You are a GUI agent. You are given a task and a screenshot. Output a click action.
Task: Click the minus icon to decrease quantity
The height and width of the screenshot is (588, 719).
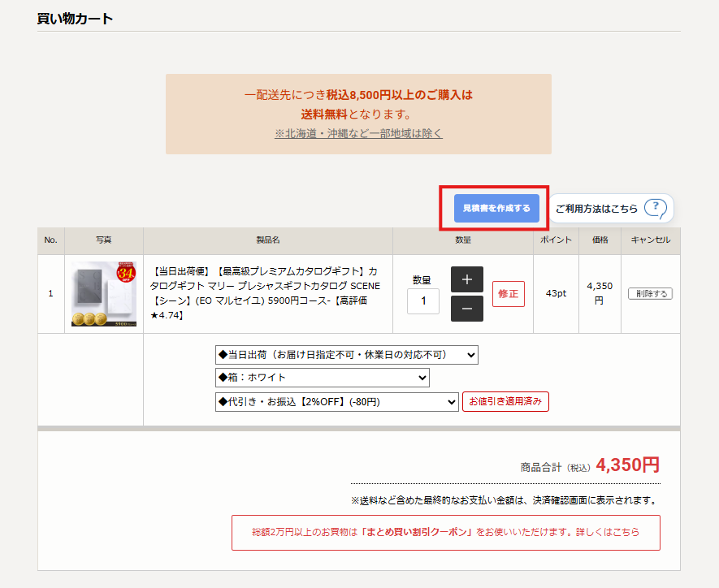[466, 309]
